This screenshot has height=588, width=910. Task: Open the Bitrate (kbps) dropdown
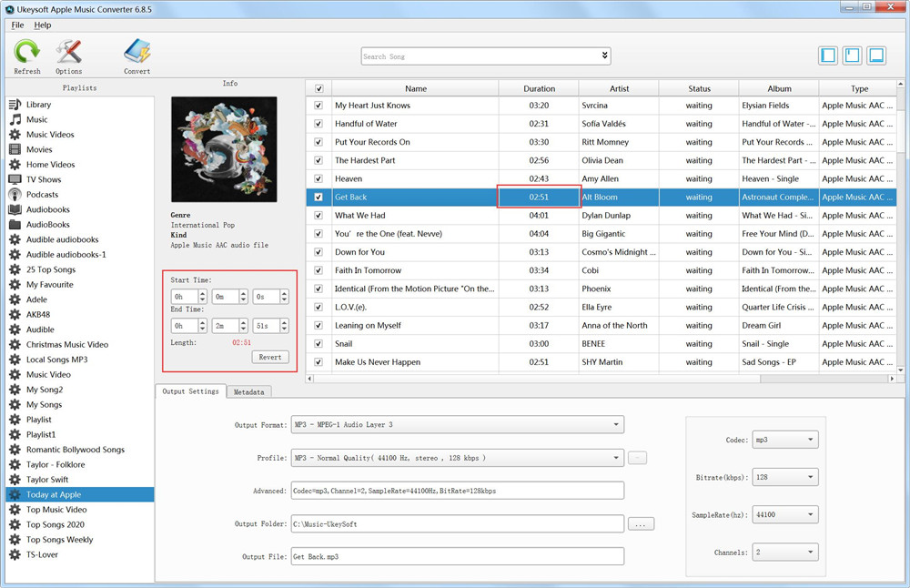[x=785, y=477]
